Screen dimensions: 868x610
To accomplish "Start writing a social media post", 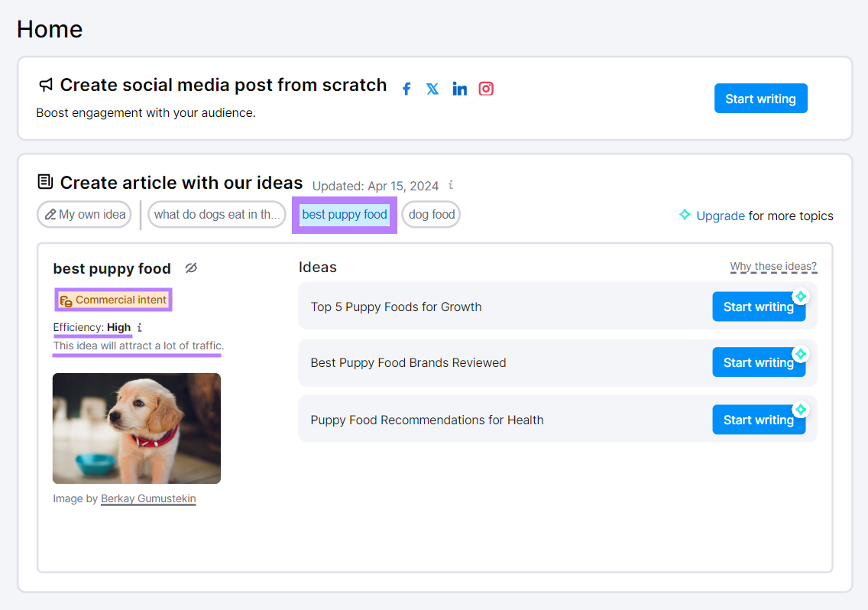I will click(760, 99).
